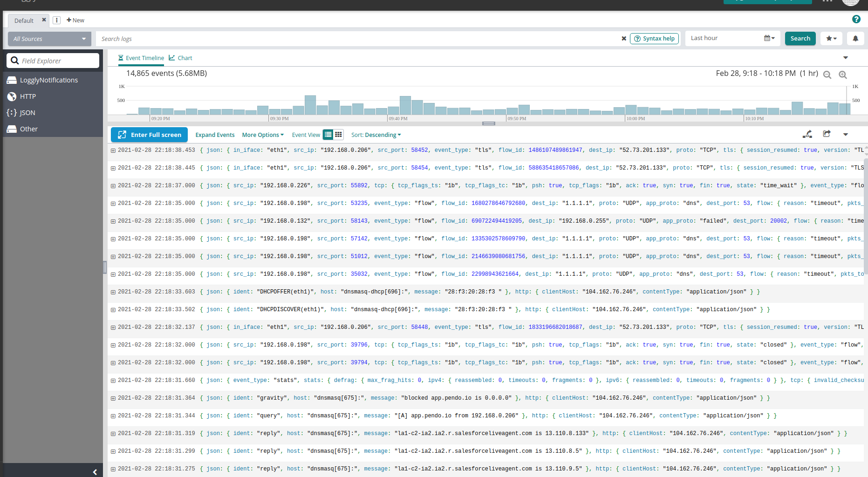Screen dimensions: 868x477
Task: Open the help question mark icon
Action: pyautogui.click(x=856, y=19)
